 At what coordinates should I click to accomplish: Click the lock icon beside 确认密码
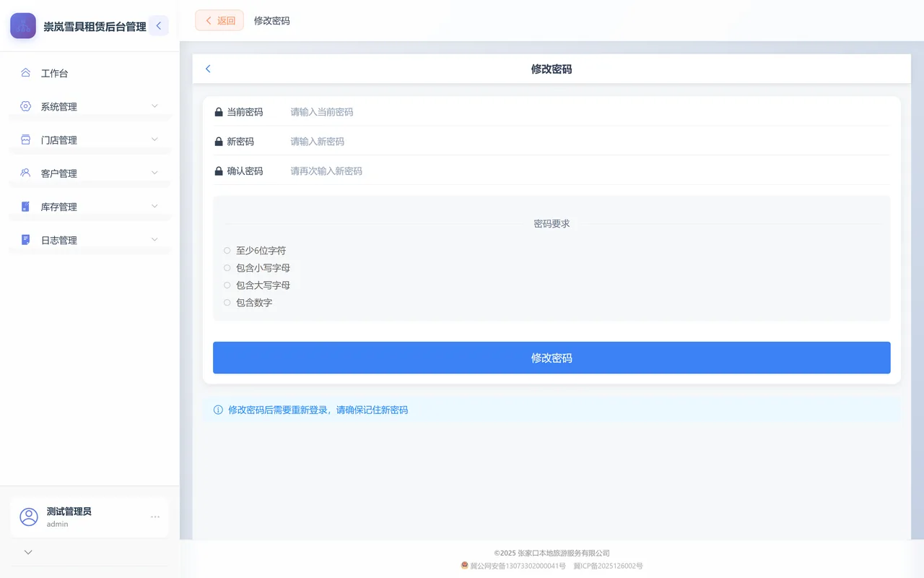click(219, 171)
